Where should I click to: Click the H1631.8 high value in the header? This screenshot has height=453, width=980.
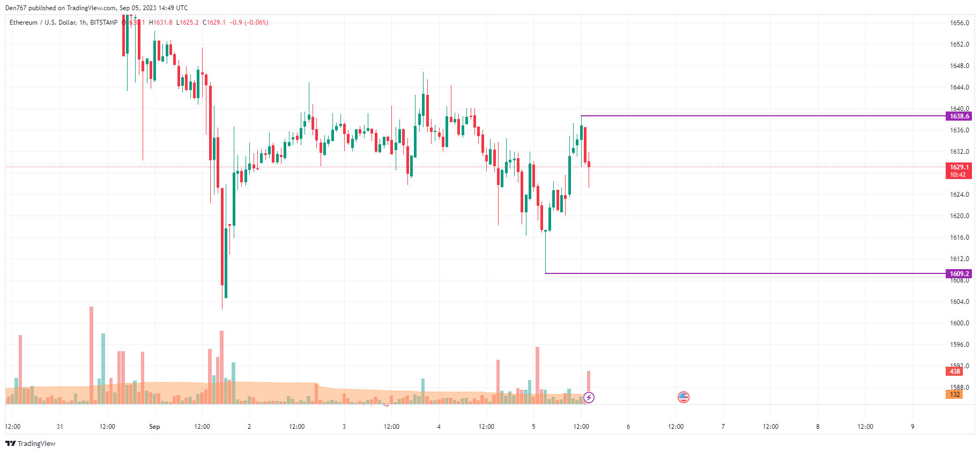[x=161, y=23]
